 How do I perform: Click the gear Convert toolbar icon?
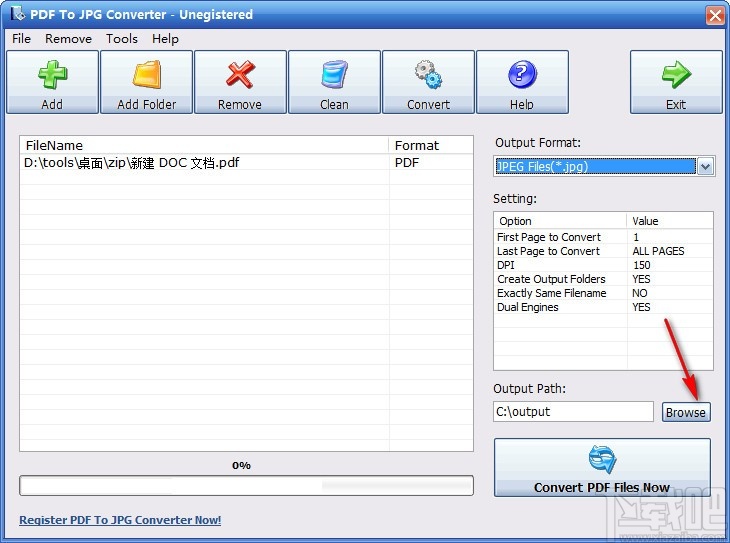click(428, 75)
